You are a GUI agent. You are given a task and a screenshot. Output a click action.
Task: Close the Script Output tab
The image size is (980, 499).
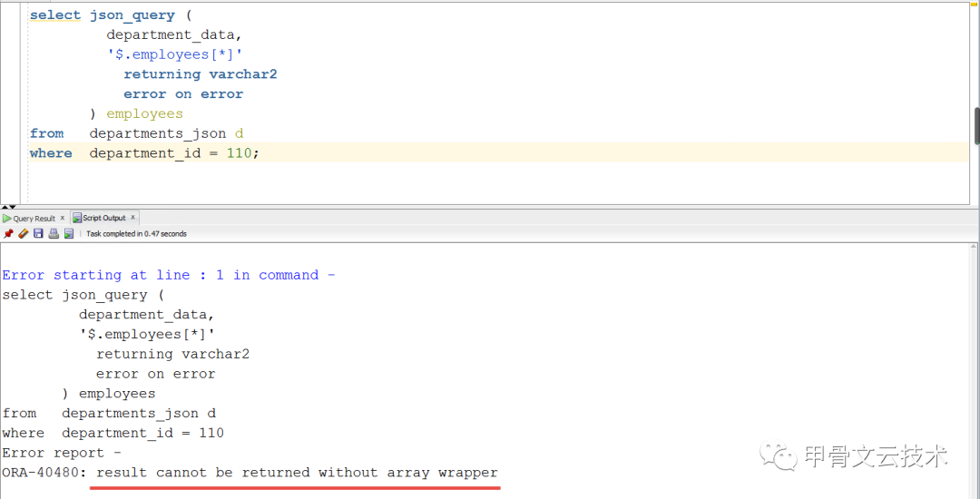click(132, 218)
